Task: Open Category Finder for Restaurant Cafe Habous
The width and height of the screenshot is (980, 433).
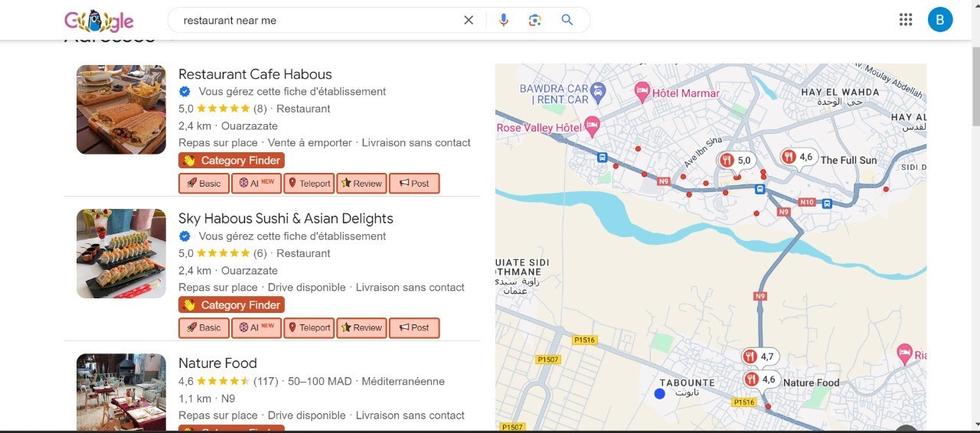Action: click(231, 161)
